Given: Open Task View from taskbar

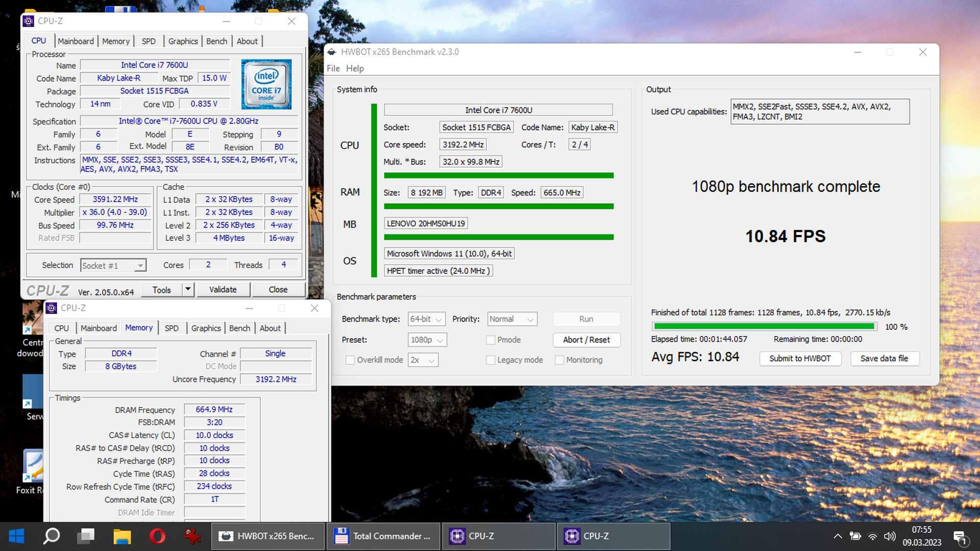Looking at the screenshot, I should coord(86,536).
